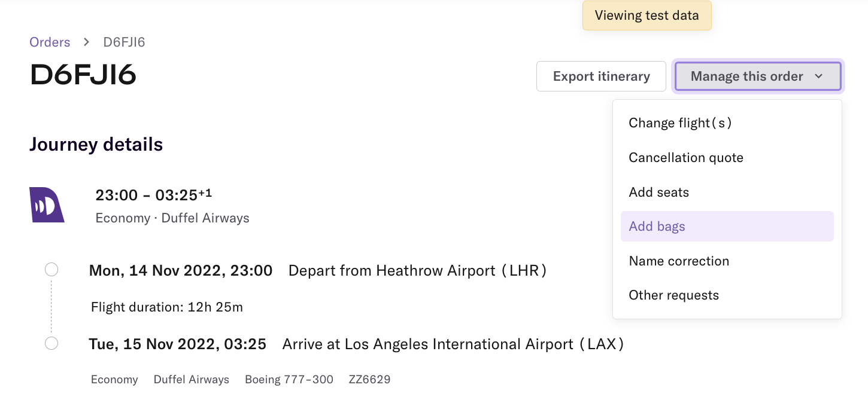Click the Viewing test data banner

pos(647,16)
